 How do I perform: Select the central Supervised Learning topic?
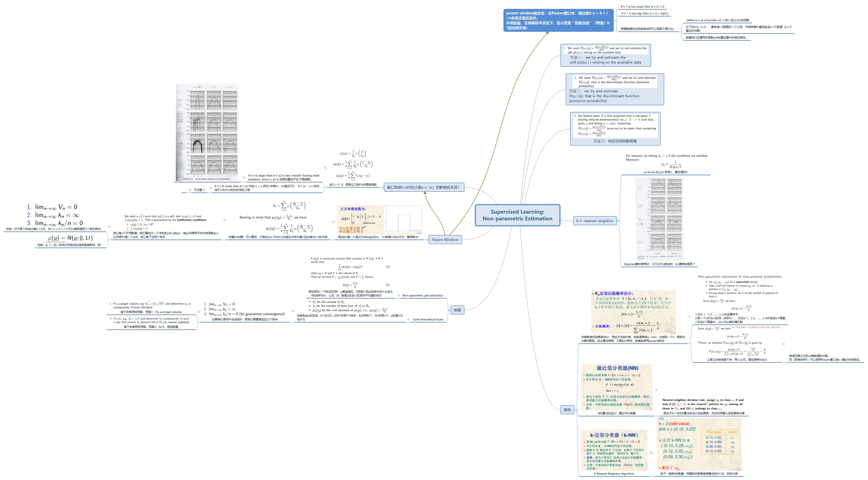coord(517,215)
